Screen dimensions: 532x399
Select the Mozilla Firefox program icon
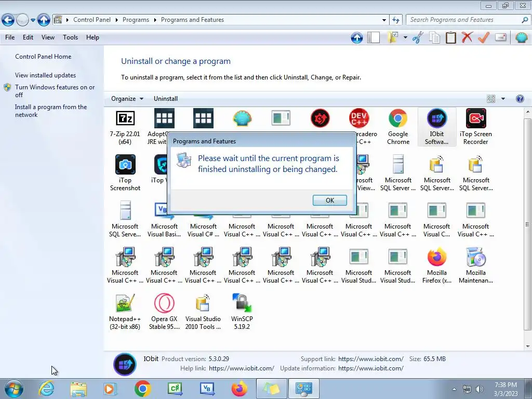pyautogui.click(x=436, y=265)
